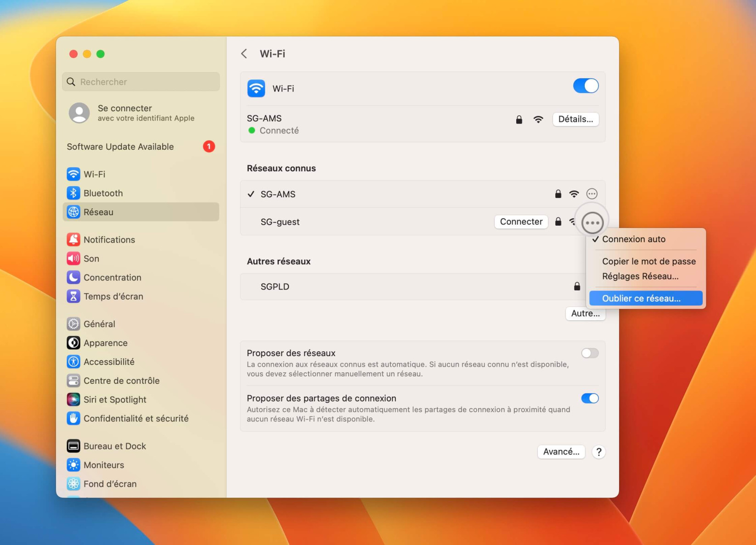Viewport: 756px width, 545px height.
Task: Open Son sound settings
Action: click(x=140, y=258)
